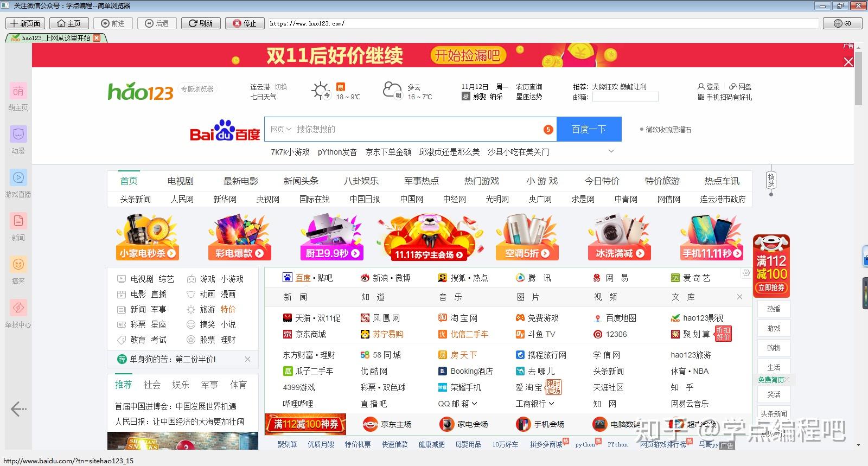Select the 社会 news tab
Screen dimensions: 868x466
click(152, 385)
